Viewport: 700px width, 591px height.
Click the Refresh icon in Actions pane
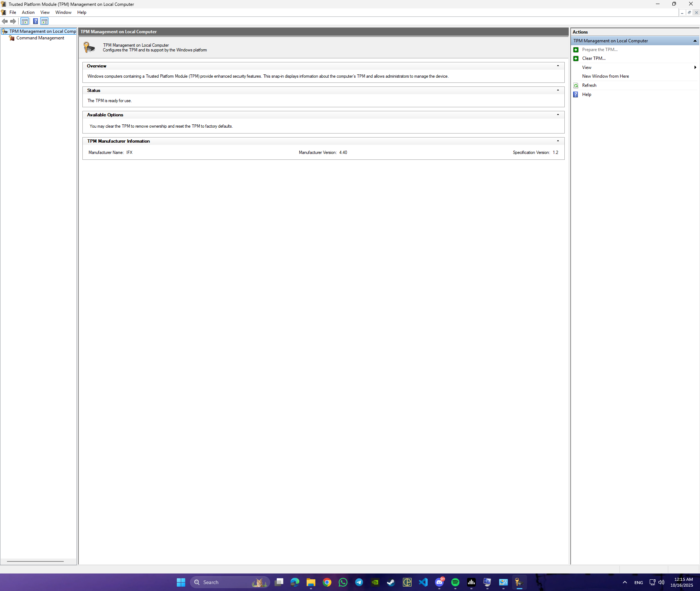pos(576,85)
